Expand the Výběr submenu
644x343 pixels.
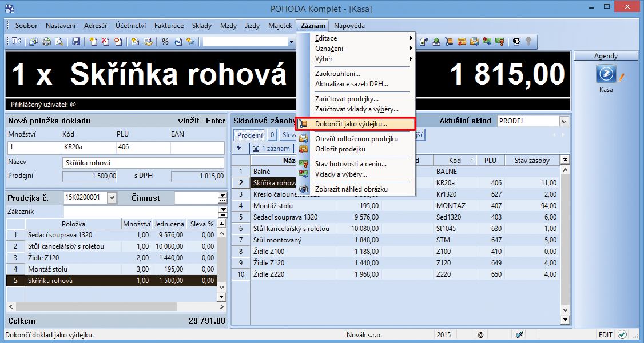[x=362, y=59]
